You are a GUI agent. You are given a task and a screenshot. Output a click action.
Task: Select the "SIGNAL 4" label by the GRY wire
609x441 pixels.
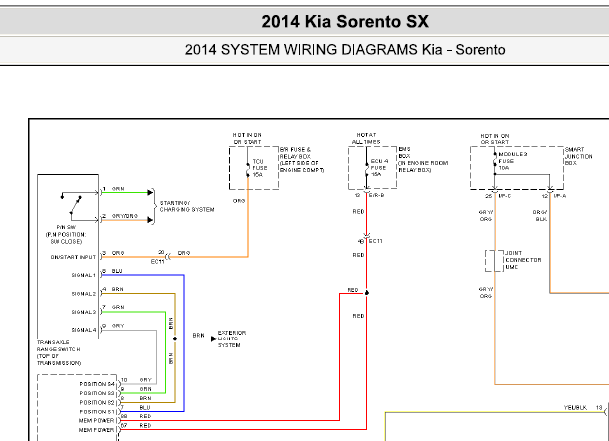pos(84,330)
